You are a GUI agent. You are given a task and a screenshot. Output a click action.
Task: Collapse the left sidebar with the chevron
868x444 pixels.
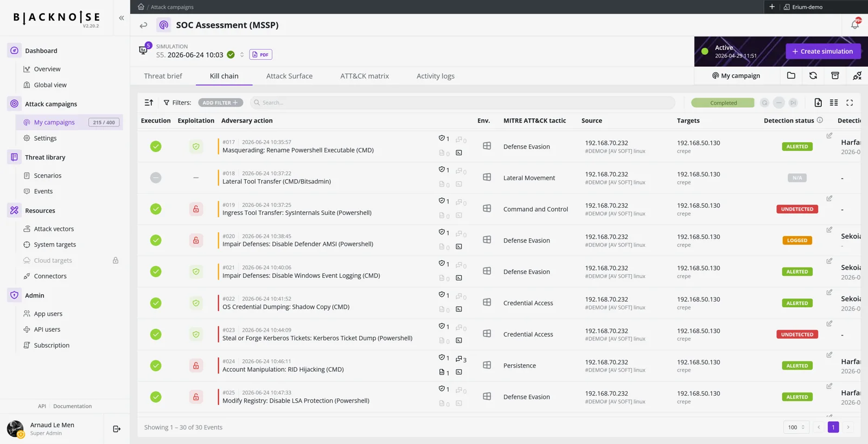(122, 18)
